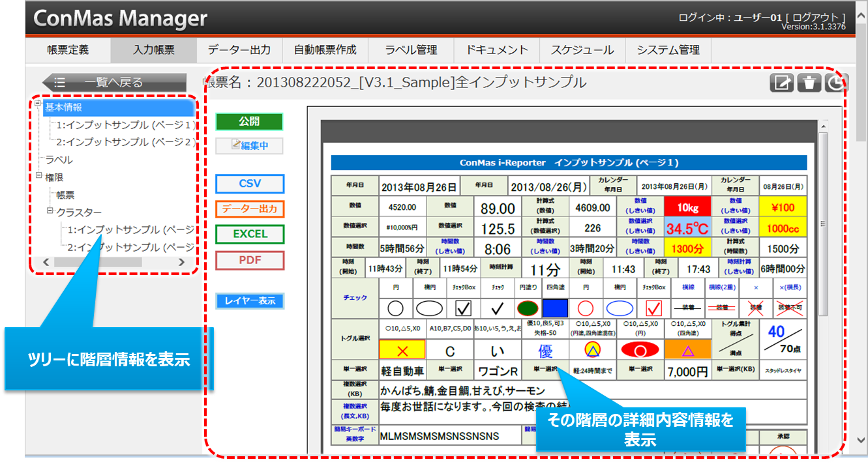868x466 pixels.
Task: Open the システム管理 menu tab
Action: pyautogui.click(x=668, y=50)
